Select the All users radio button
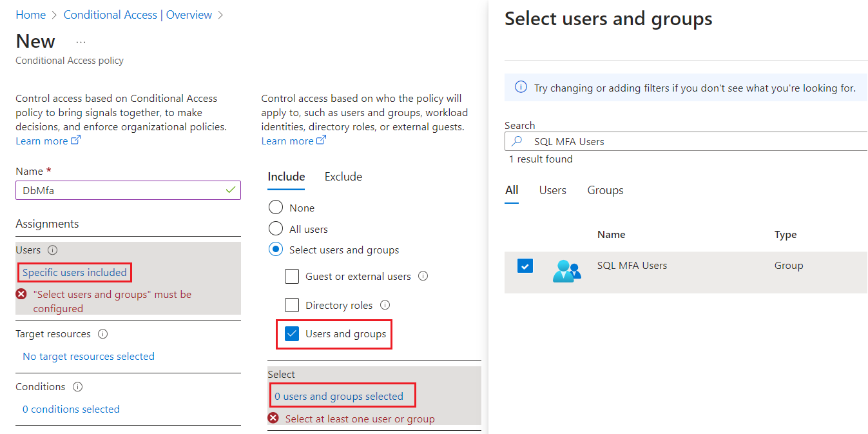The width and height of the screenshot is (868, 434). coord(276,229)
